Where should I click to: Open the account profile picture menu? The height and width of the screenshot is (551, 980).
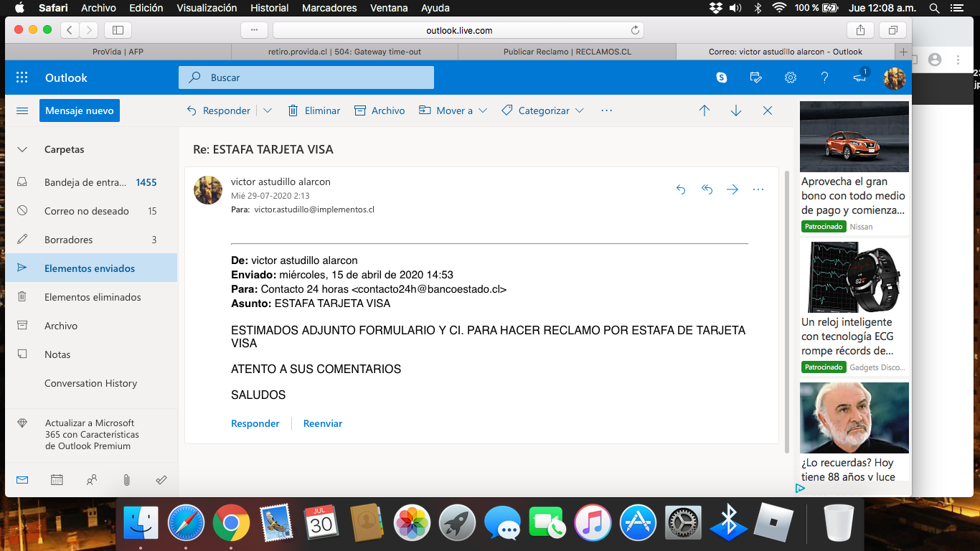(894, 77)
